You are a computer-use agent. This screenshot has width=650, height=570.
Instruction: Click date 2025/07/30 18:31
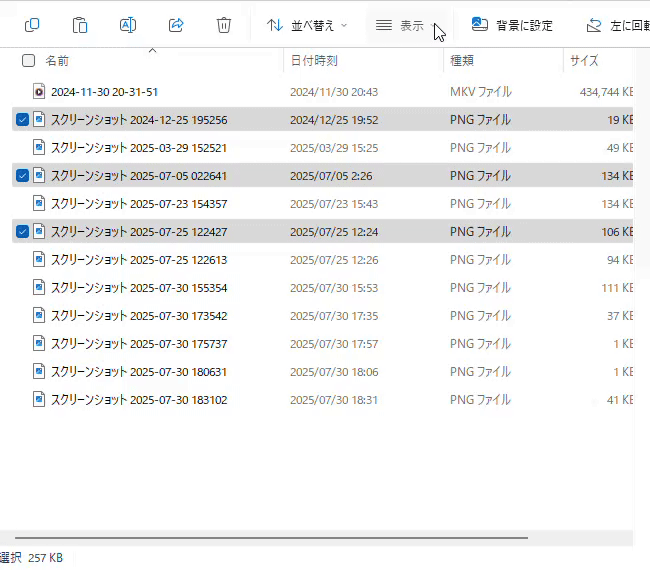pyautogui.click(x=334, y=400)
